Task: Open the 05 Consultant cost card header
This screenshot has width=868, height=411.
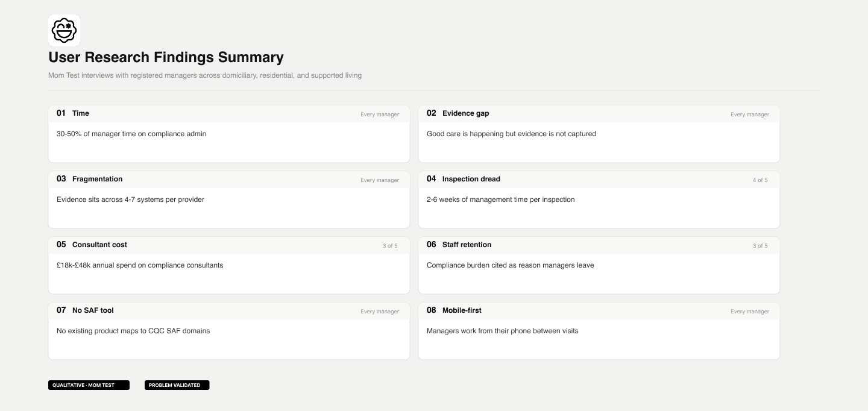Action: point(229,245)
